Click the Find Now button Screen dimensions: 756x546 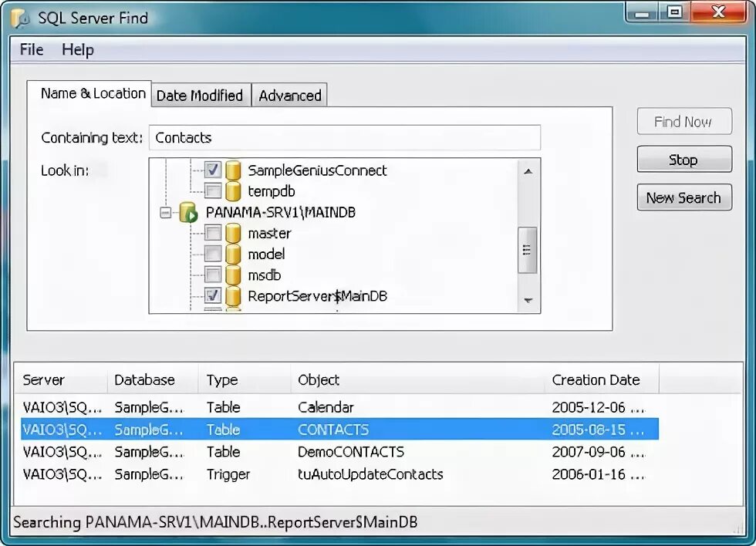pyautogui.click(x=684, y=121)
